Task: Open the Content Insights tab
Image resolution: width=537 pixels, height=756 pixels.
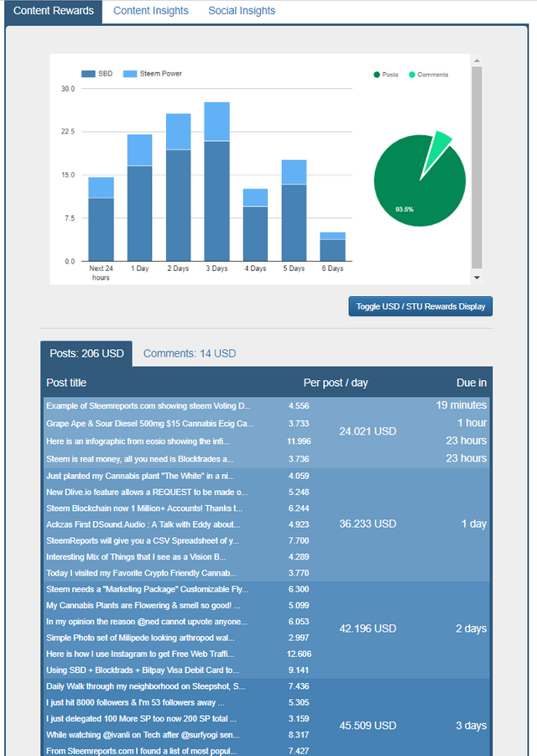Action: [x=151, y=11]
